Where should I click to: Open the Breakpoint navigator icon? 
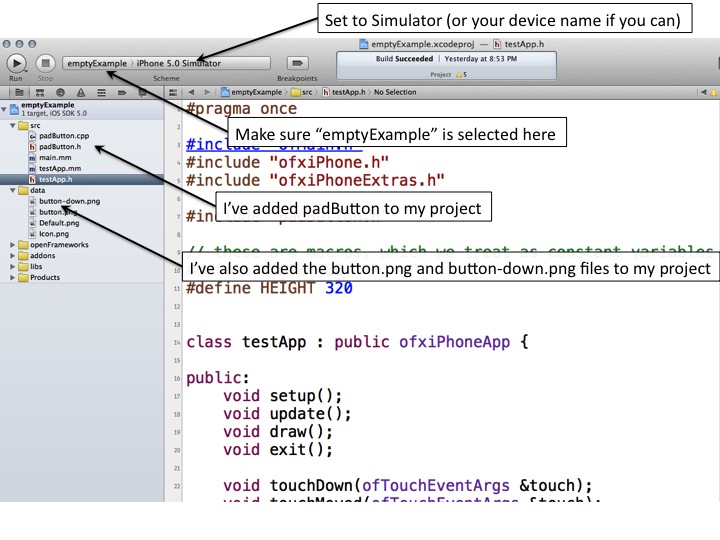click(x=123, y=92)
